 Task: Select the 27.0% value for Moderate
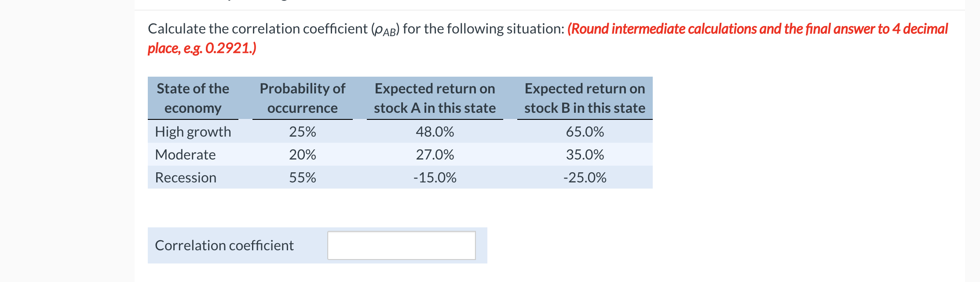click(435, 154)
